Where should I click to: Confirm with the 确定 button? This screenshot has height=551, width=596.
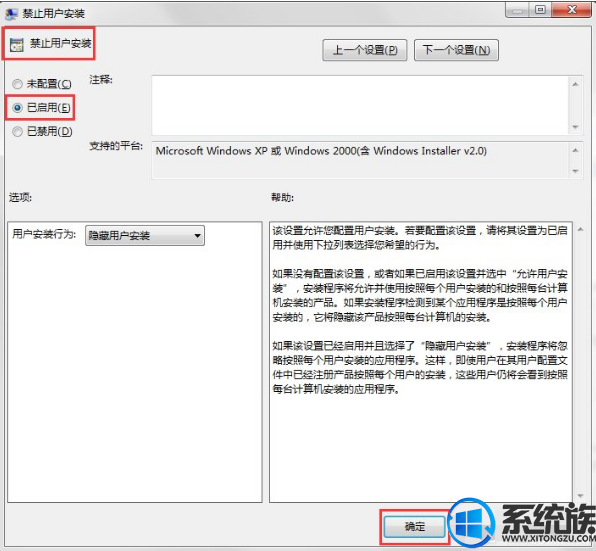tap(414, 526)
